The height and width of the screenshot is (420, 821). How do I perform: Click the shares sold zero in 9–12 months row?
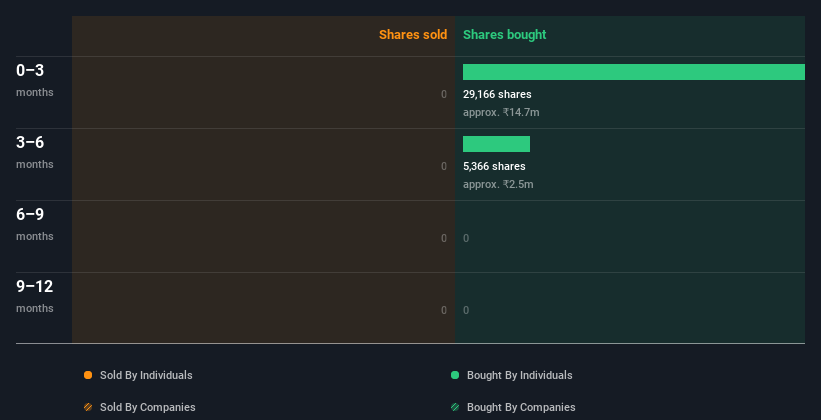[444, 311]
